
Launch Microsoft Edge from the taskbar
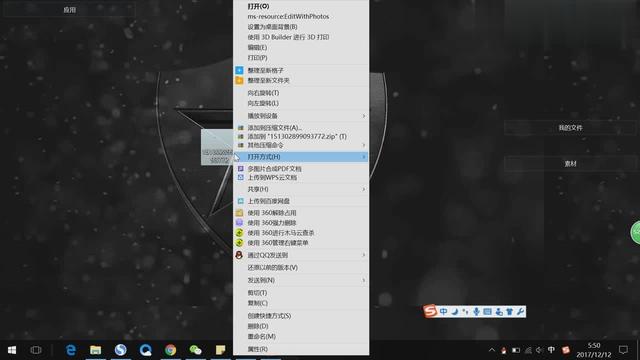(71, 350)
